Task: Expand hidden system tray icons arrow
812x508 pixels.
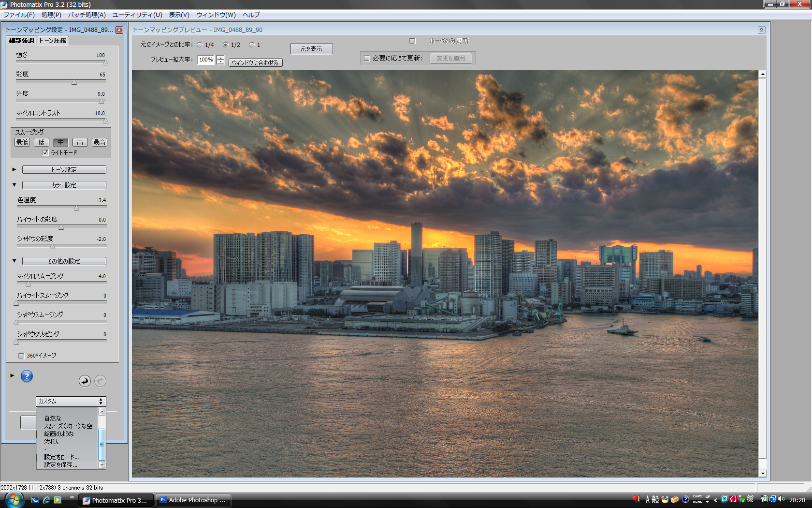Action: [x=715, y=500]
